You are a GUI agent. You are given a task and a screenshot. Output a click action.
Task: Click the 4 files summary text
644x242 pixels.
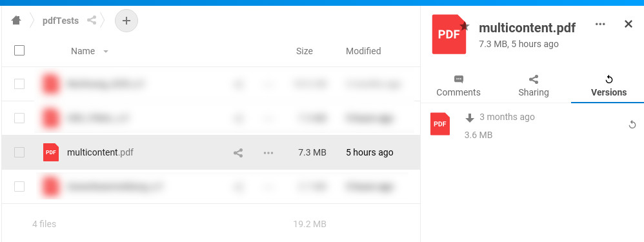click(x=44, y=224)
